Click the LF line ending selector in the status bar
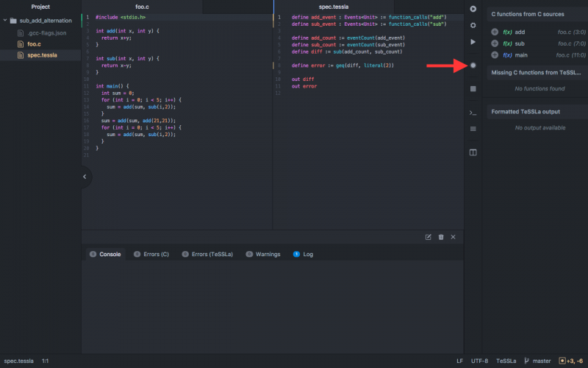This screenshot has height=368, width=588. [x=460, y=361]
